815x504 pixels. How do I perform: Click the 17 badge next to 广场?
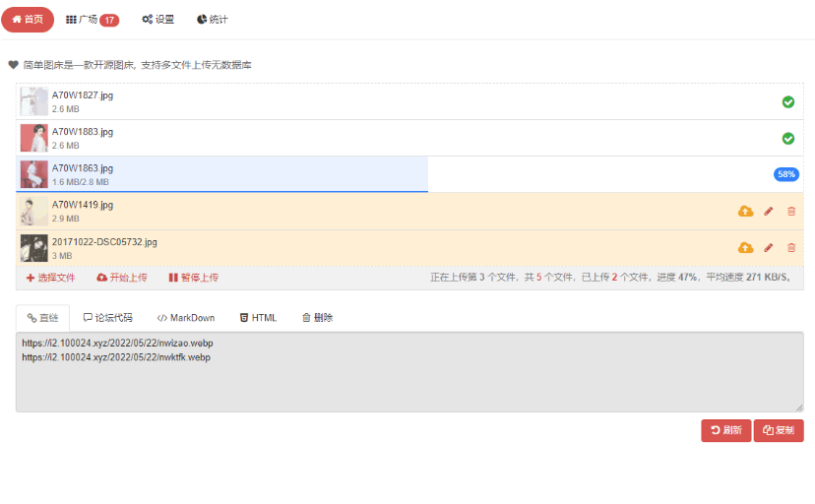(109, 21)
